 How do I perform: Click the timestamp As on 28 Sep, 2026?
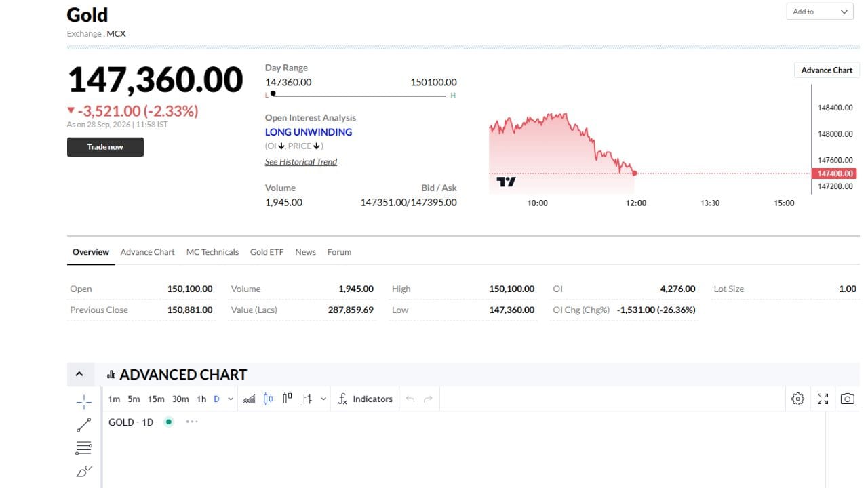click(117, 125)
